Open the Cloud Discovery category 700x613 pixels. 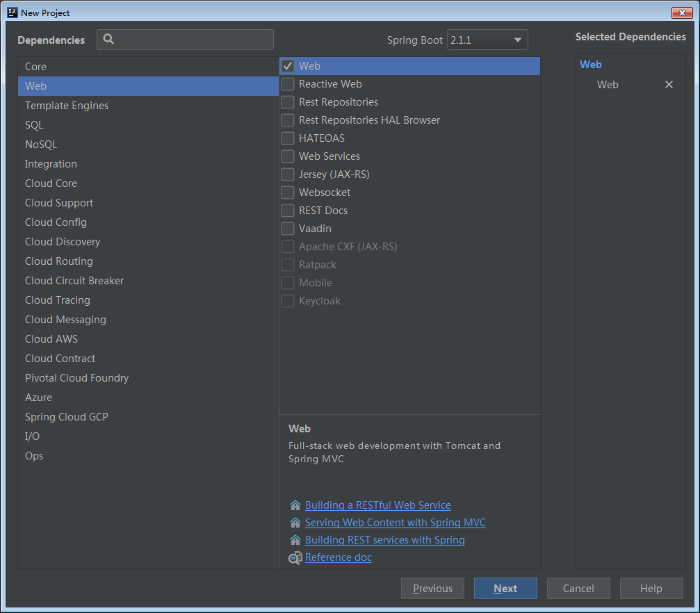[x=148, y=242]
